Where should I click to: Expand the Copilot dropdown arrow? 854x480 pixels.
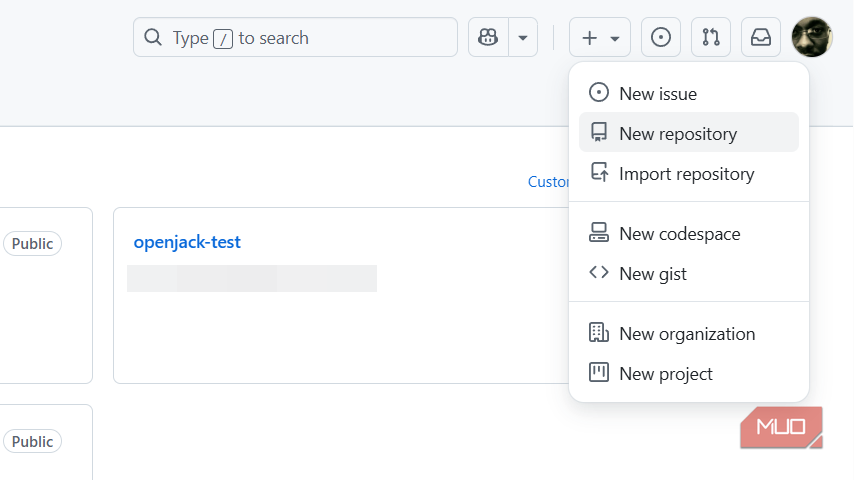[x=523, y=38]
